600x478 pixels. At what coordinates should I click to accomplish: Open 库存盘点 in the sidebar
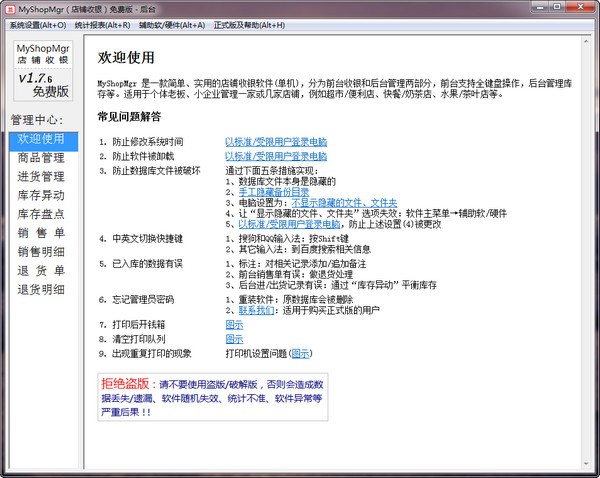coord(41,215)
